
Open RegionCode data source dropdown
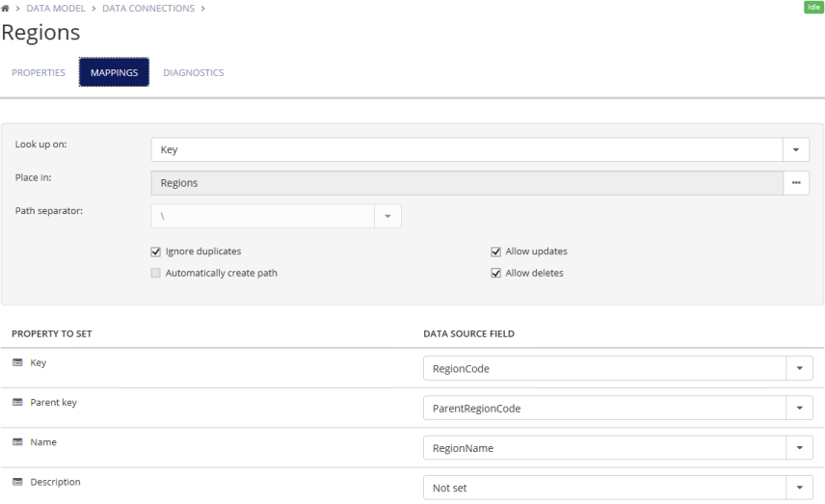coord(799,368)
